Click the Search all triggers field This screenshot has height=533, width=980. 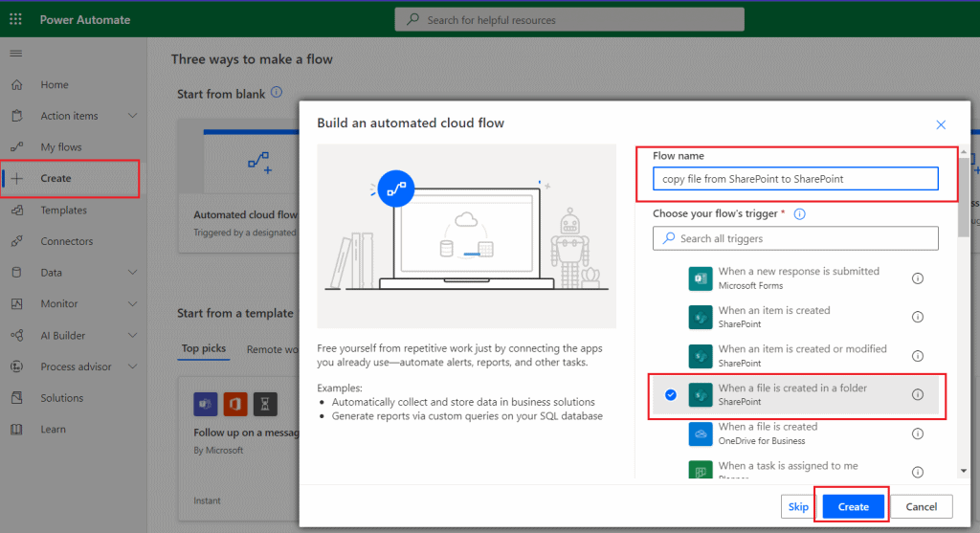coord(795,238)
